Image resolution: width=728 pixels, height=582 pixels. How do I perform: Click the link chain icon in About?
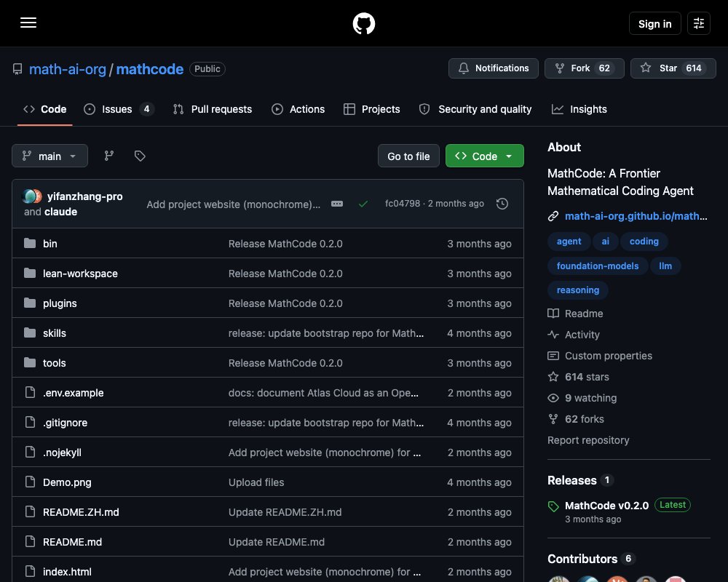(553, 216)
